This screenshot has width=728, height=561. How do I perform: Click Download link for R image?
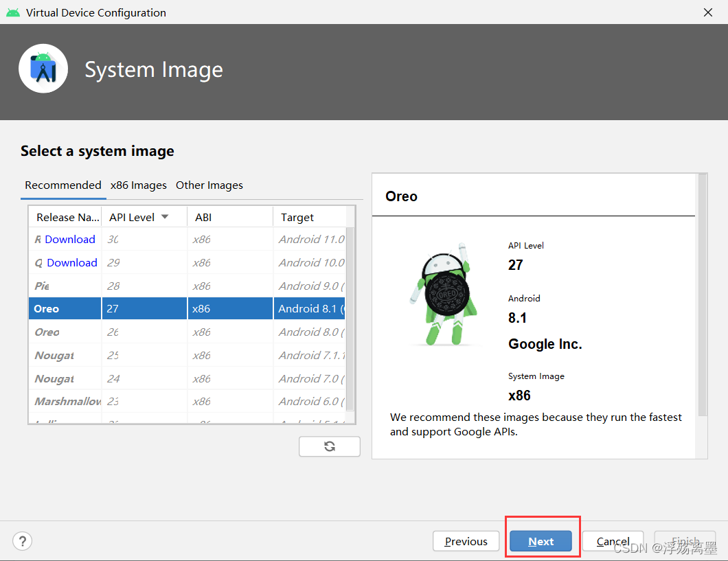(70, 240)
